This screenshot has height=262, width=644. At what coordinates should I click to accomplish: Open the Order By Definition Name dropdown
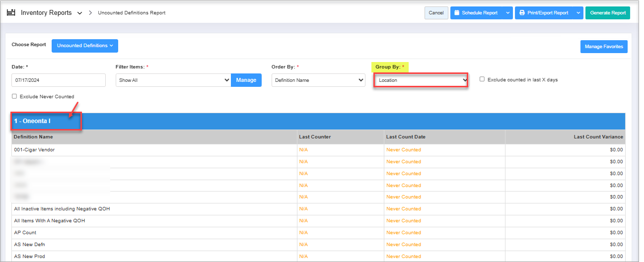point(318,80)
